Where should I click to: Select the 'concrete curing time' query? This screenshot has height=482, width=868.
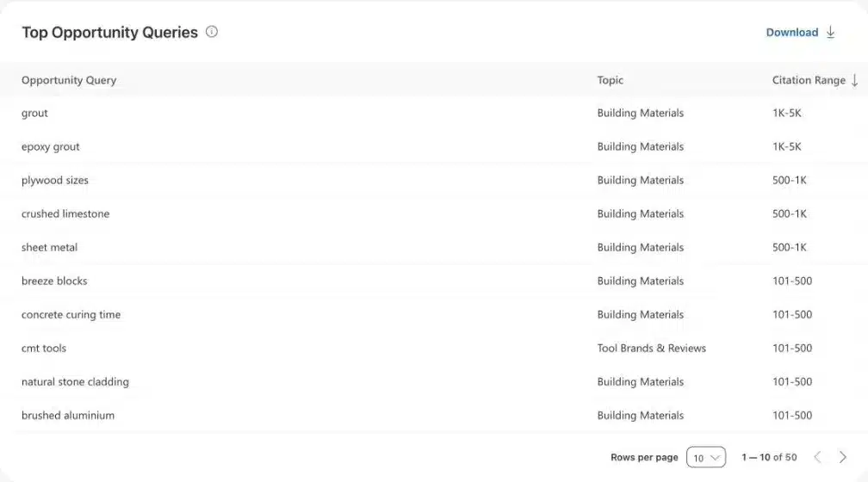71,315
